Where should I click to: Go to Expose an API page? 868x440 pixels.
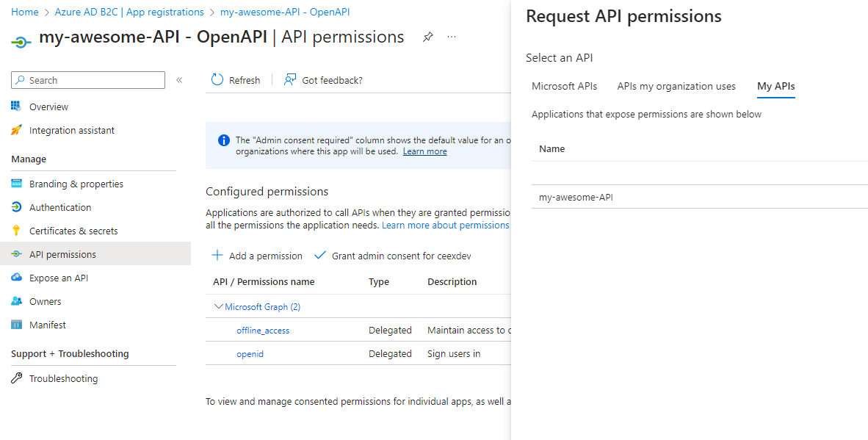point(59,278)
